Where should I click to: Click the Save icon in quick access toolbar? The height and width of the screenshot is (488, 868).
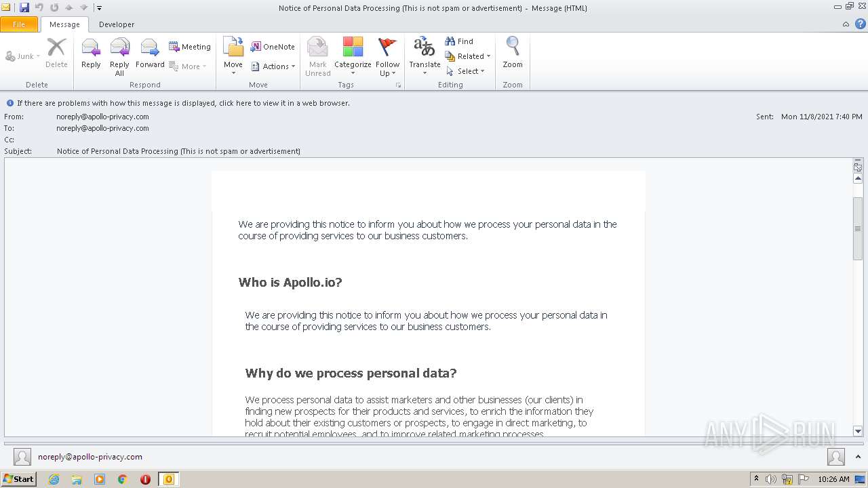click(24, 7)
